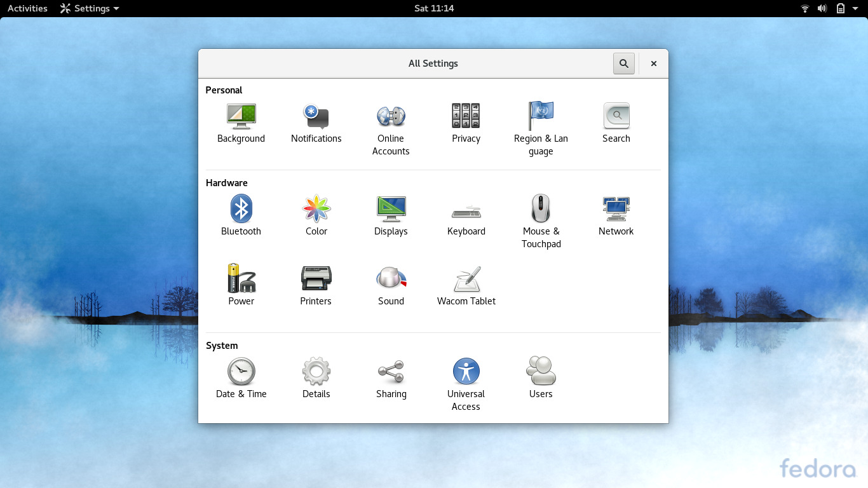Open the Activities overview

click(27, 8)
